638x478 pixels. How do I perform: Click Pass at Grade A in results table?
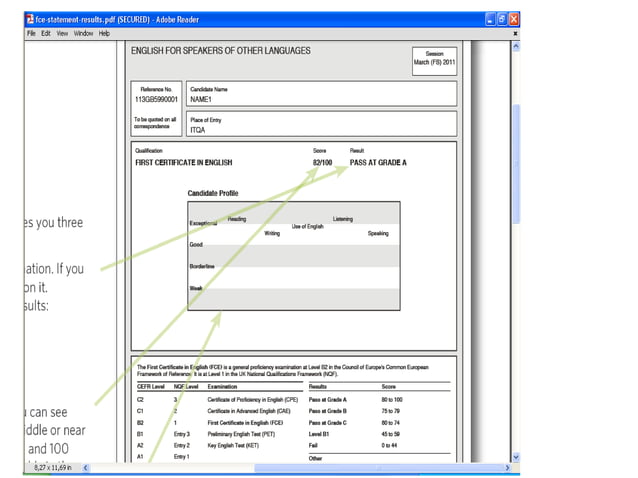tap(328, 399)
